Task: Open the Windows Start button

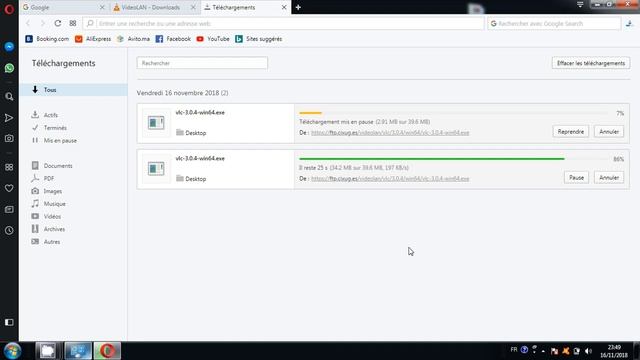Action: coord(12,351)
